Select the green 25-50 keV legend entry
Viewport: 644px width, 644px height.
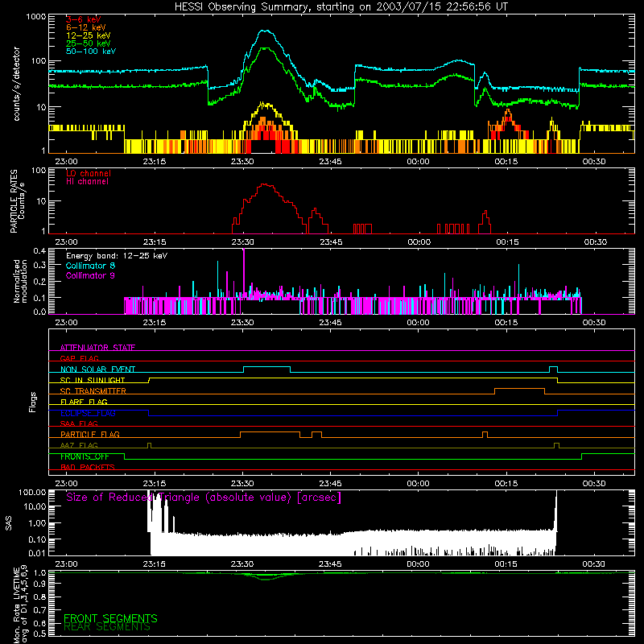[x=89, y=43]
